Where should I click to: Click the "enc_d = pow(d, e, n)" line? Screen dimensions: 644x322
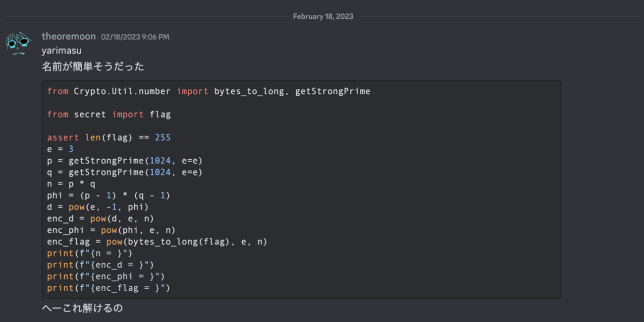(101, 218)
